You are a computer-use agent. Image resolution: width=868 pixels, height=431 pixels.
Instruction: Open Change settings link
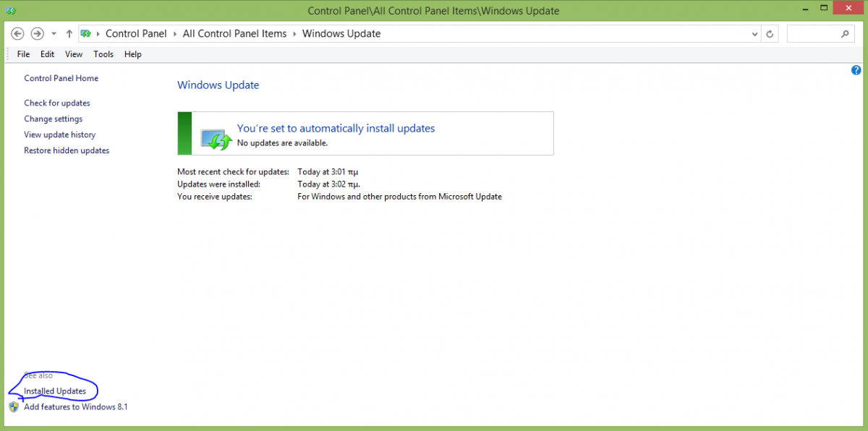[53, 119]
